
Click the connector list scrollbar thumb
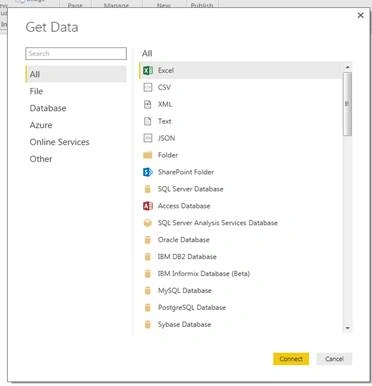pos(348,104)
